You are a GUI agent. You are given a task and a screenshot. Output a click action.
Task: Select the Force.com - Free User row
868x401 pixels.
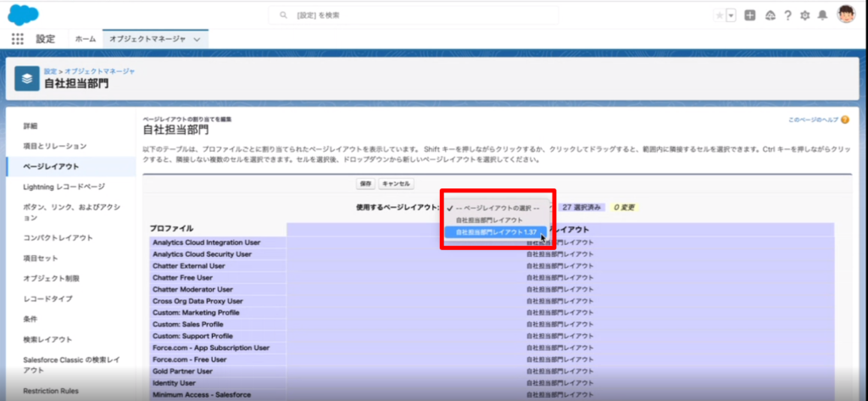click(492, 359)
